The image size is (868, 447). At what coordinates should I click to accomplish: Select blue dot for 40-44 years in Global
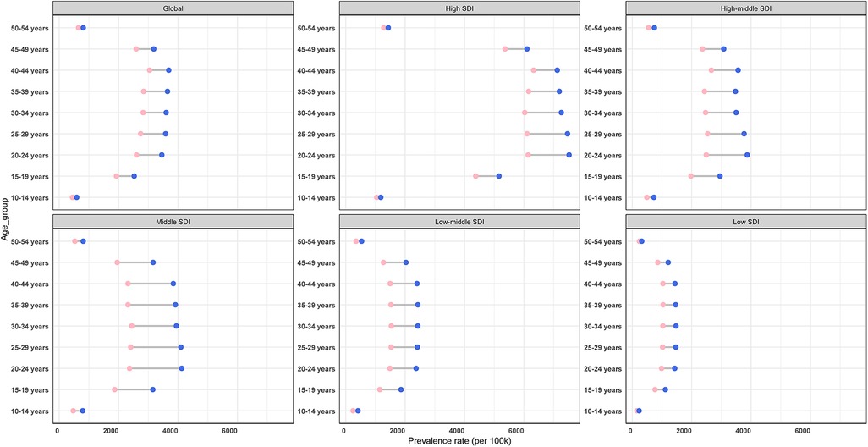pyautogui.click(x=168, y=70)
